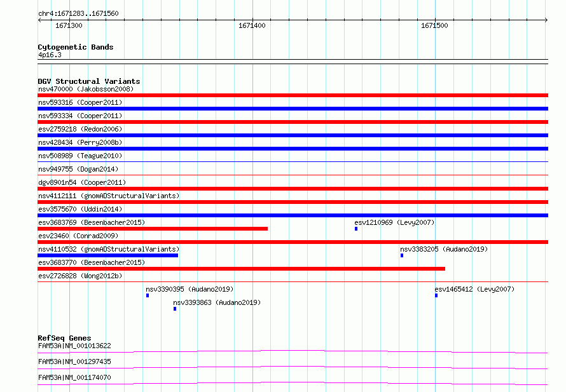Click the ruler's right arrow end
This screenshot has height=392, width=566.
point(546,20)
